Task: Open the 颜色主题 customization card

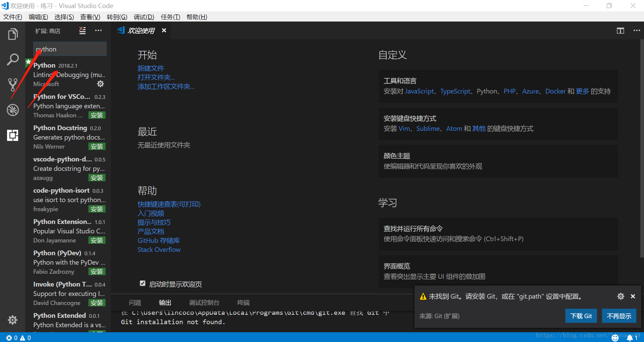Action: (498, 161)
